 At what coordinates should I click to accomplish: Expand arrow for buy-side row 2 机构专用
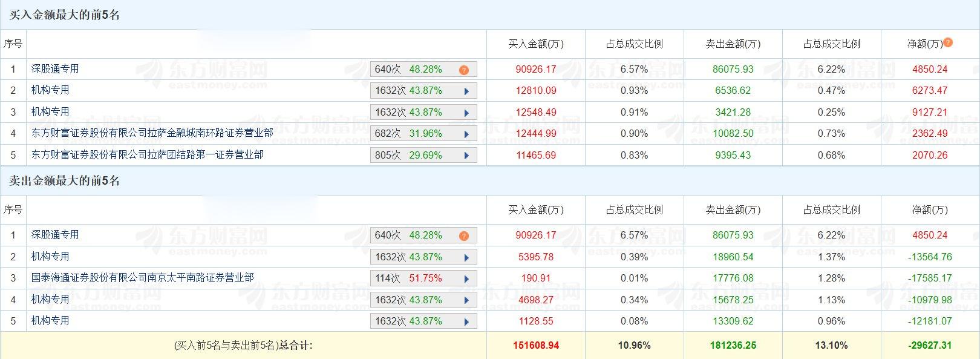pos(466,91)
